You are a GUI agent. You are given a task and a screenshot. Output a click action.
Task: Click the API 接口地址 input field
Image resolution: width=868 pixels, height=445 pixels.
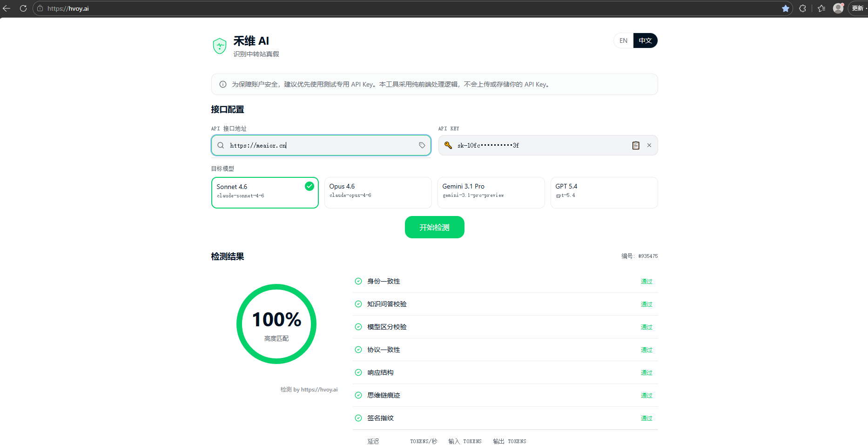click(321, 145)
